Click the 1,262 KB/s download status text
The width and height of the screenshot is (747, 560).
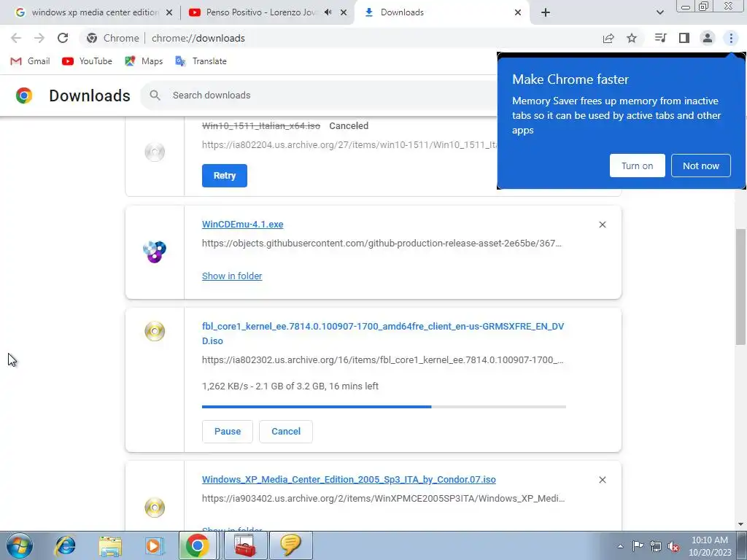point(290,386)
